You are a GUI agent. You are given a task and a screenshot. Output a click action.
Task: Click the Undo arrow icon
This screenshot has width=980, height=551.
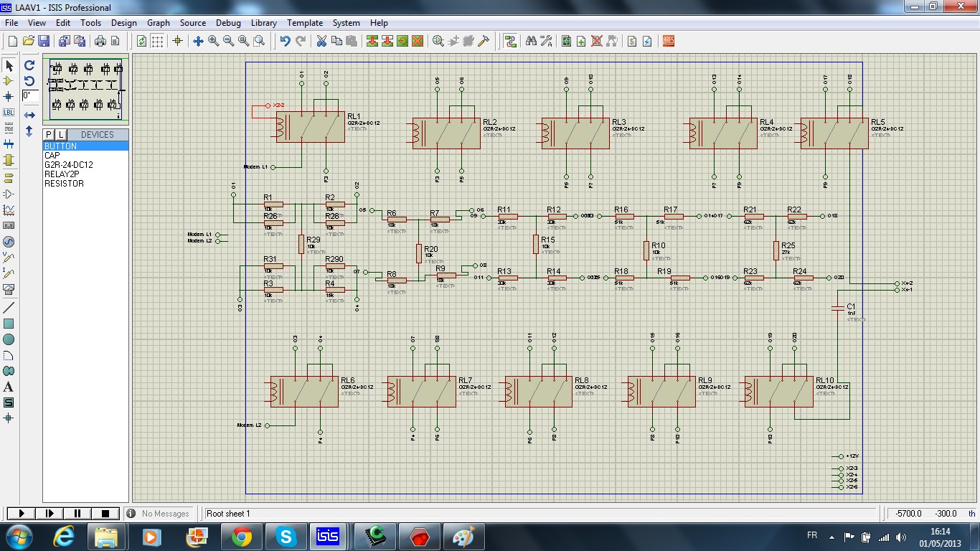tap(286, 42)
